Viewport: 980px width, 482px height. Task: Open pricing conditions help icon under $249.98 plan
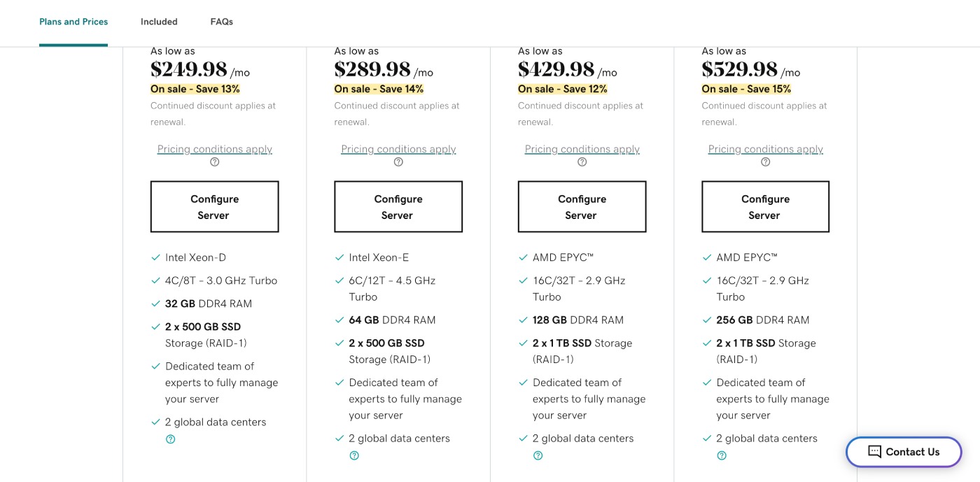point(214,162)
